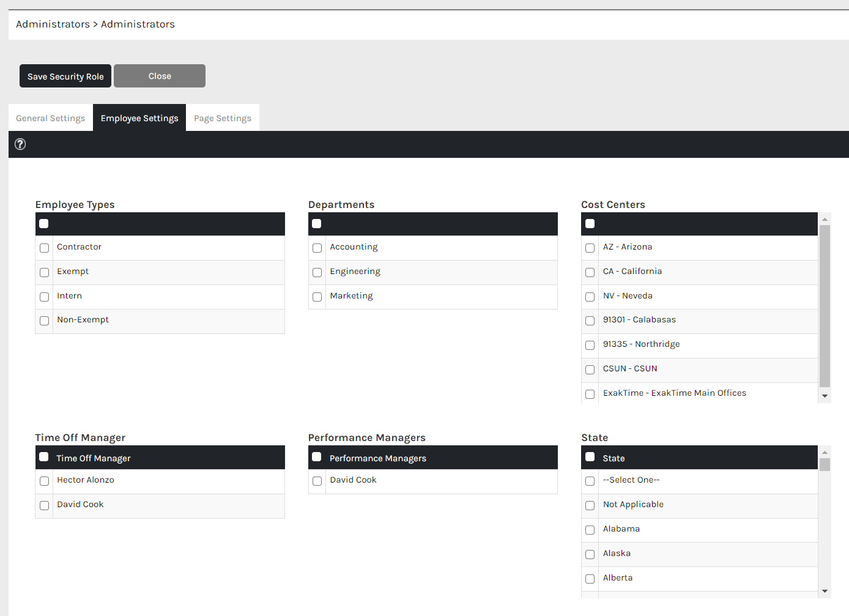The width and height of the screenshot is (849, 616).
Task: Click the Close button
Action: tap(160, 76)
